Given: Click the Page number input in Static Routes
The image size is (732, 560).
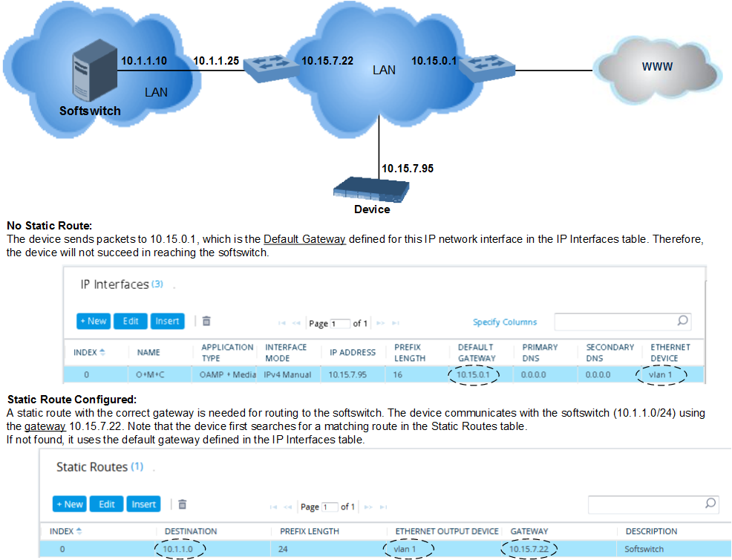Looking at the screenshot, I should (x=329, y=507).
